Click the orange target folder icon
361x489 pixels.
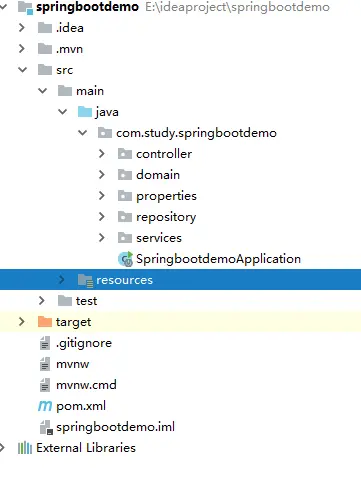(x=45, y=322)
